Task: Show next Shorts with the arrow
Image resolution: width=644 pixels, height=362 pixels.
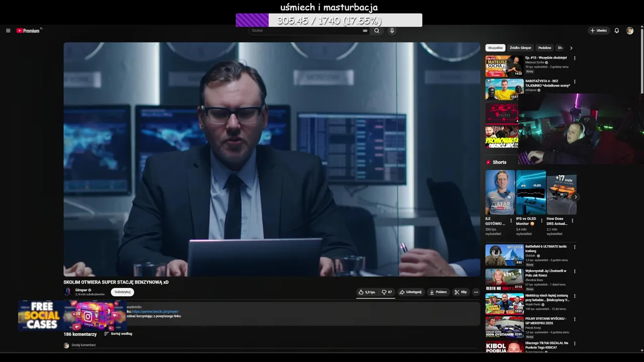Action: [x=576, y=197]
